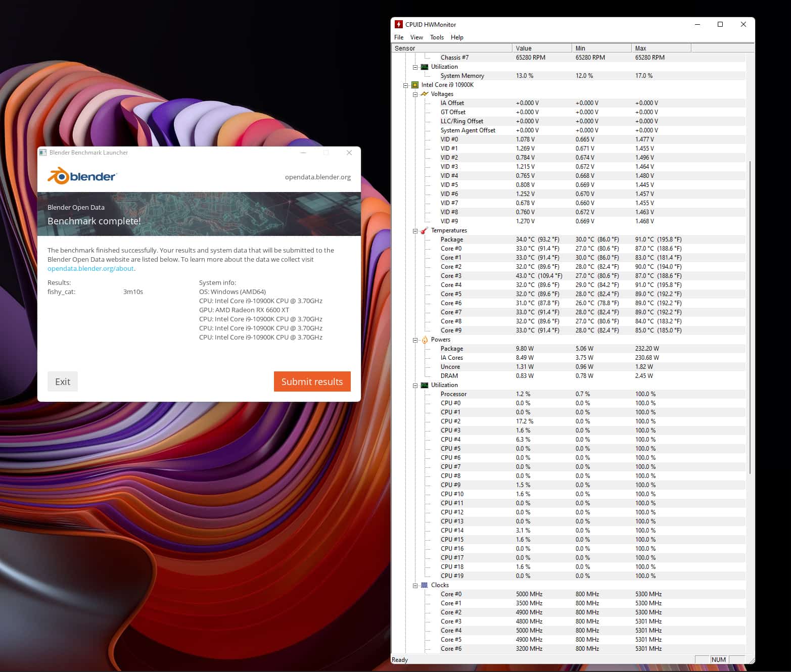This screenshot has height=672, width=791.
Task: Click the Voltages lightning icon
Action: pos(425,94)
